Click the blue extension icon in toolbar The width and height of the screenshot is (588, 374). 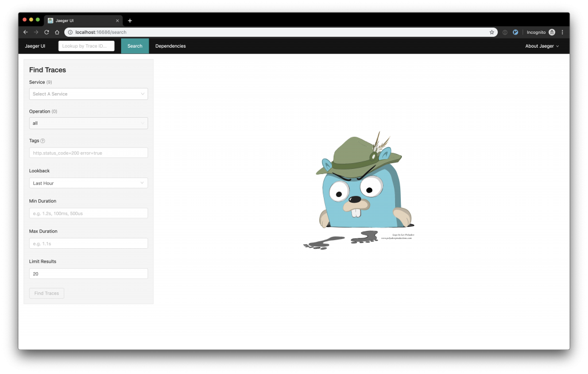tap(515, 32)
